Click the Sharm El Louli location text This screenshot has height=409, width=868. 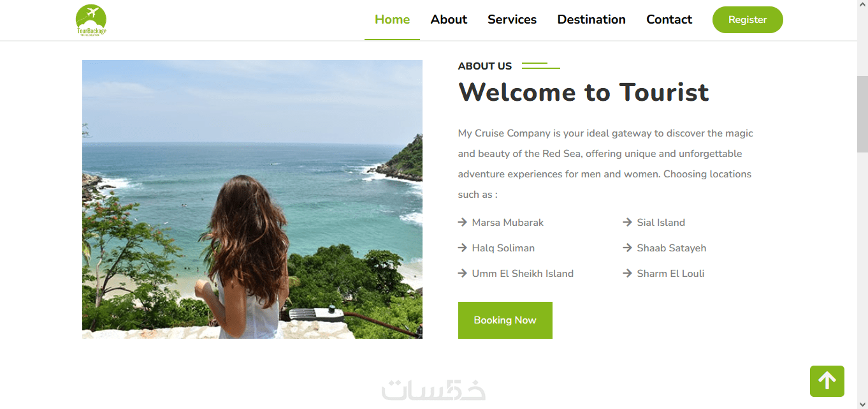(670, 273)
